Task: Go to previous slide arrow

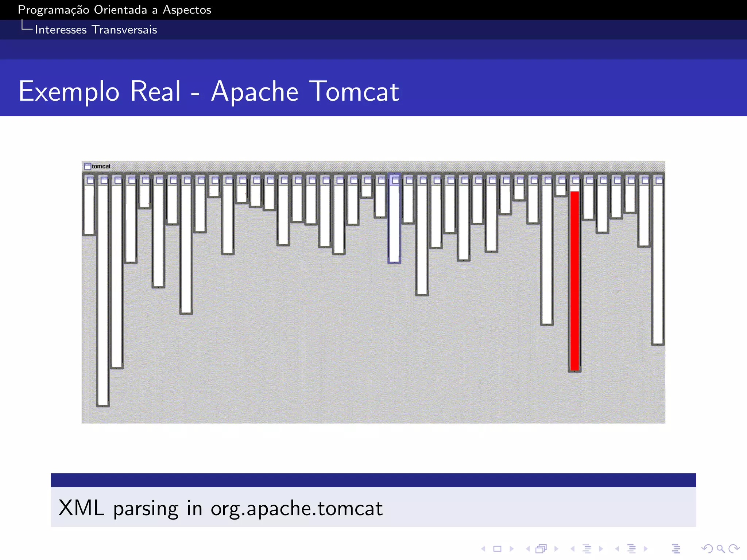Action: click(483, 549)
